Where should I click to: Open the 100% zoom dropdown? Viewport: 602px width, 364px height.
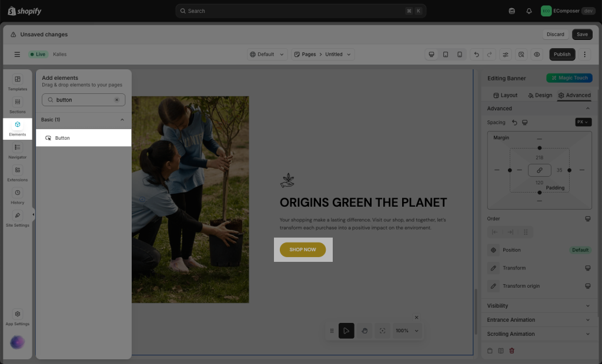407,331
